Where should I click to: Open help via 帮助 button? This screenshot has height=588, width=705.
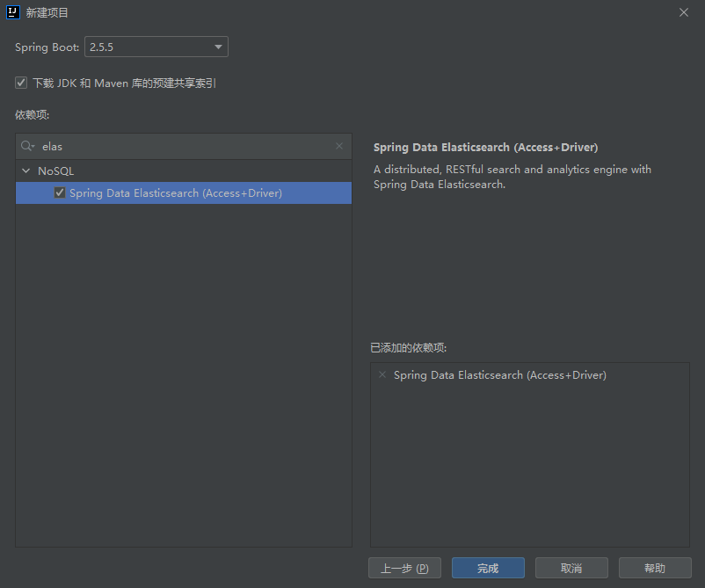coord(655,568)
